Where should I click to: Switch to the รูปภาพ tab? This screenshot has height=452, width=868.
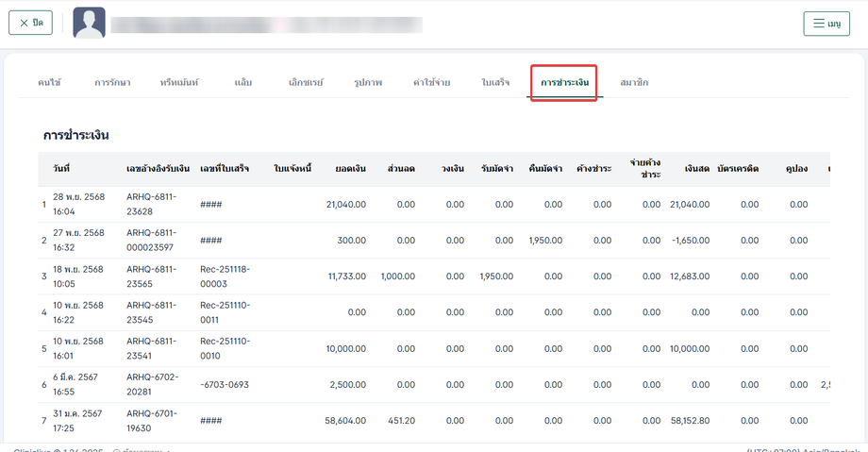tap(368, 83)
